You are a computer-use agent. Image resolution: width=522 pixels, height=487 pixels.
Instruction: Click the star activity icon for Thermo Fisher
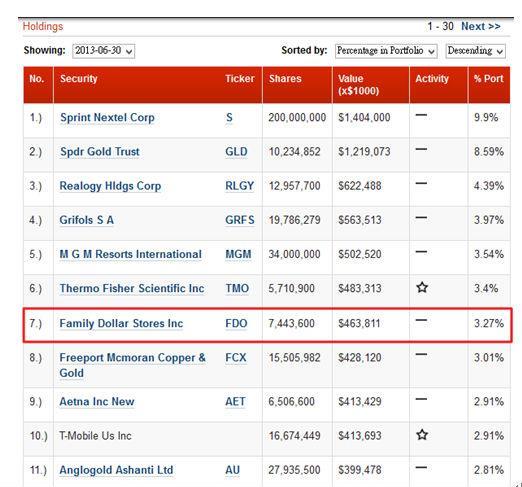point(422,287)
